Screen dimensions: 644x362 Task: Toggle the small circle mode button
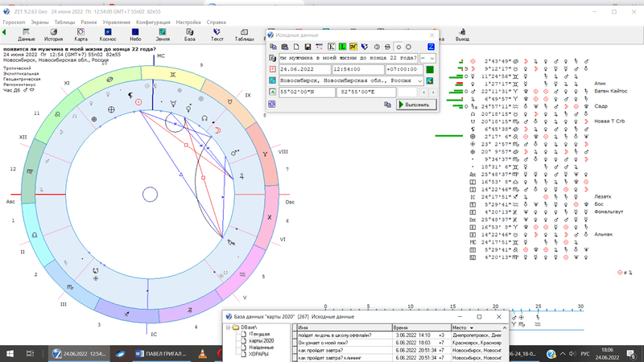[x=398, y=47]
